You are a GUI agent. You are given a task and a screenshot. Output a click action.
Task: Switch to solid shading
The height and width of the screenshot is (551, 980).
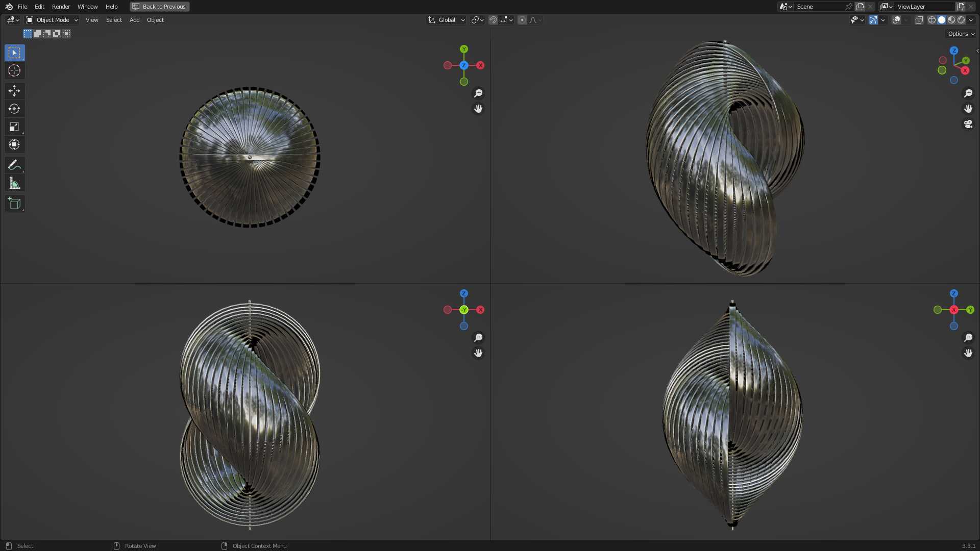(x=942, y=20)
